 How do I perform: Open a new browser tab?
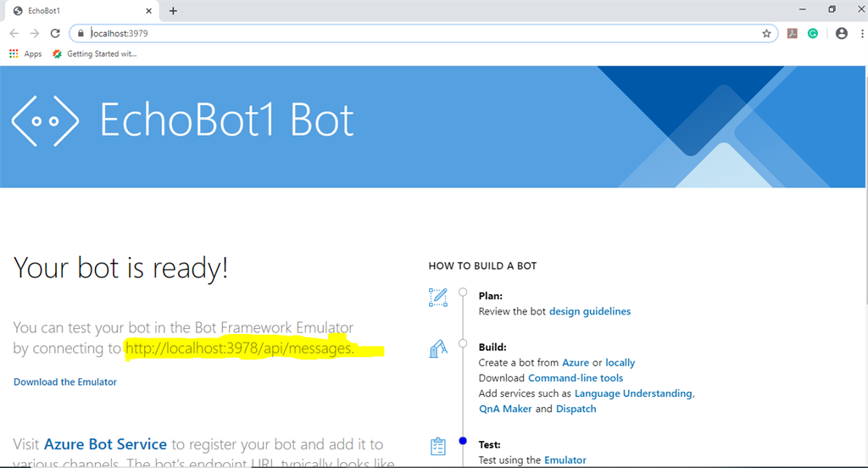click(x=173, y=10)
